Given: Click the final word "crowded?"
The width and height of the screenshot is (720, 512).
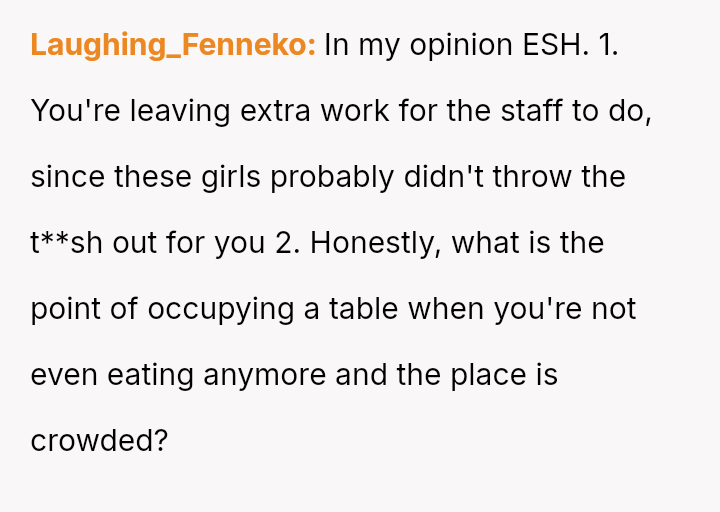Looking at the screenshot, I should [98, 441].
